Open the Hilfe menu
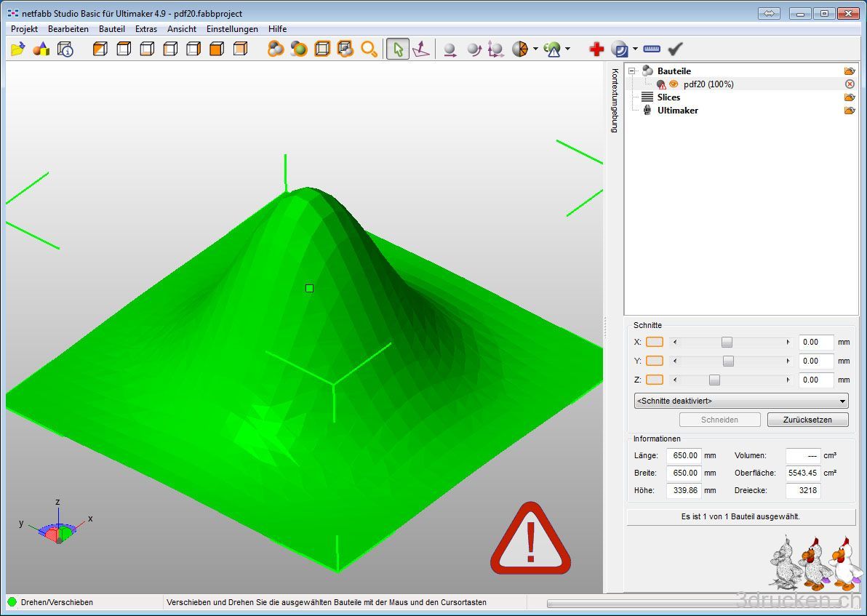Viewport: 867px width, 616px height. pos(278,29)
